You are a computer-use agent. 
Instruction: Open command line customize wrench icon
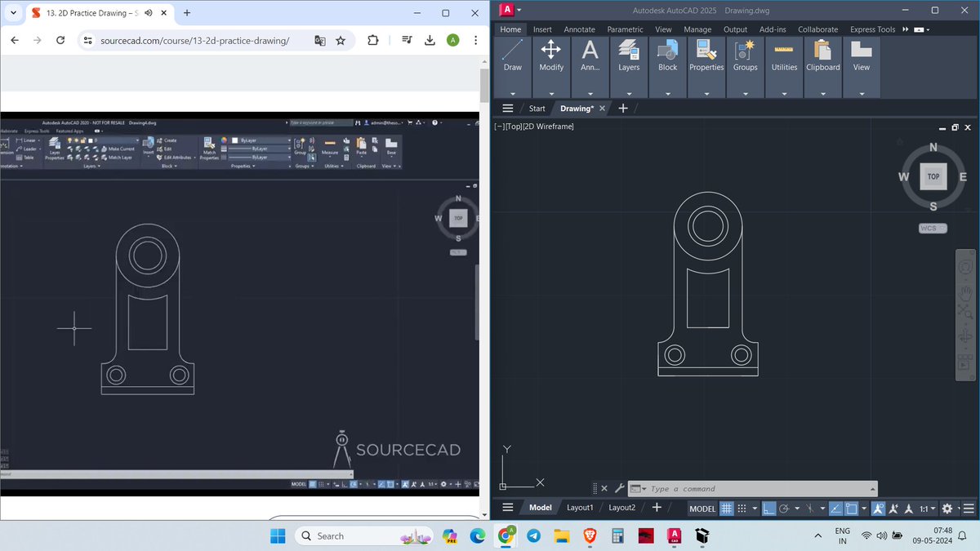click(620, 489)
